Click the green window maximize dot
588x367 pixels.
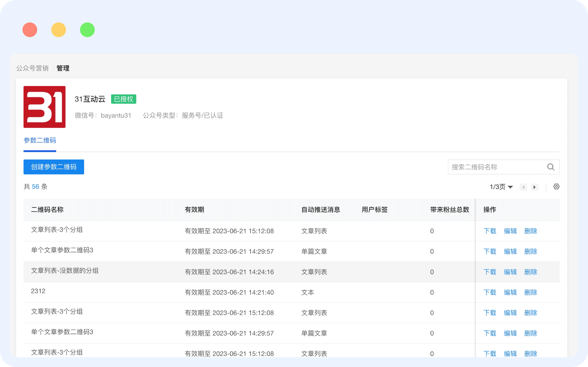click(87, 30)
